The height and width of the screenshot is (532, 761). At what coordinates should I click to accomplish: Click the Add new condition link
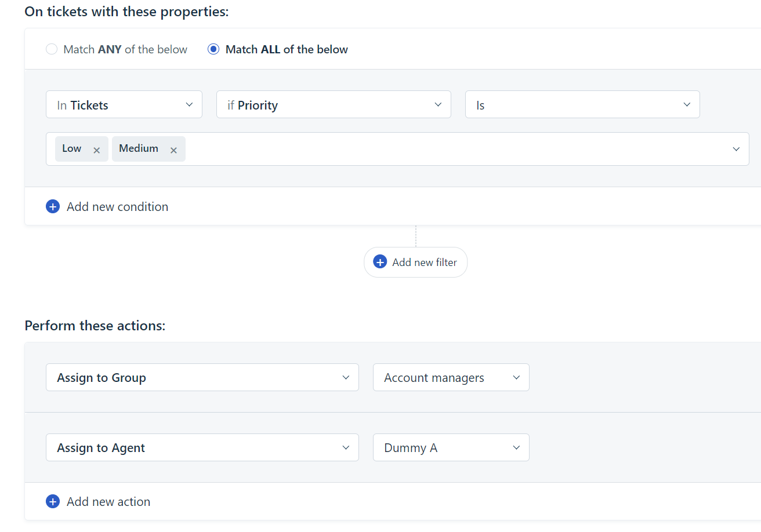tap(117, 207)
